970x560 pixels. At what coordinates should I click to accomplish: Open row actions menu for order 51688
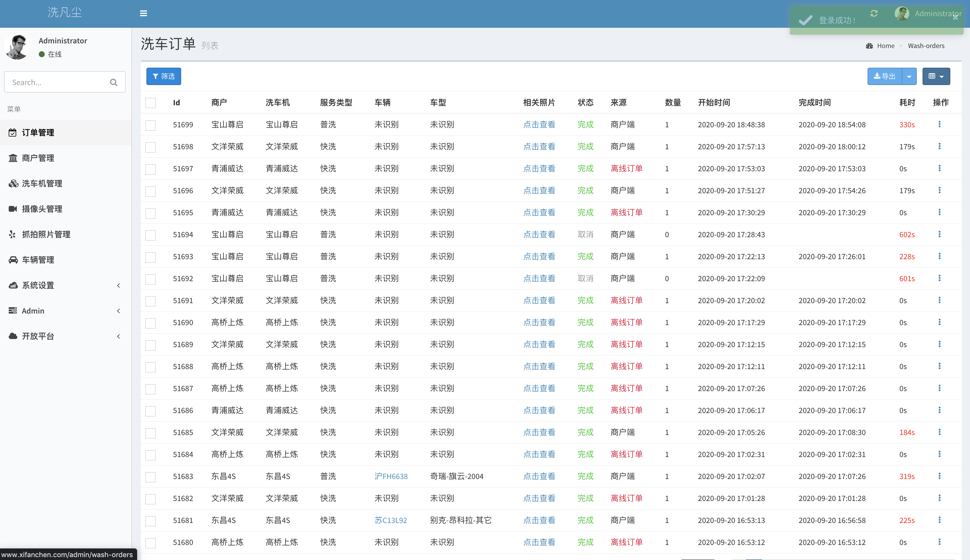940,366
